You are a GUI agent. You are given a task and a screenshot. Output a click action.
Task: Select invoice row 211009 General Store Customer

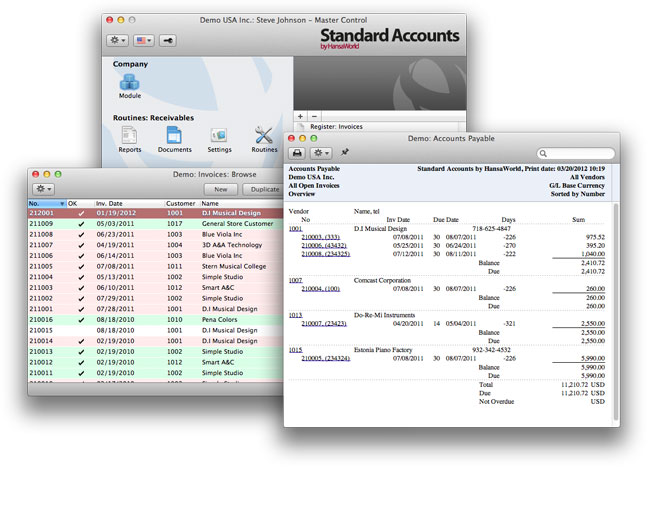pos(155,223)
